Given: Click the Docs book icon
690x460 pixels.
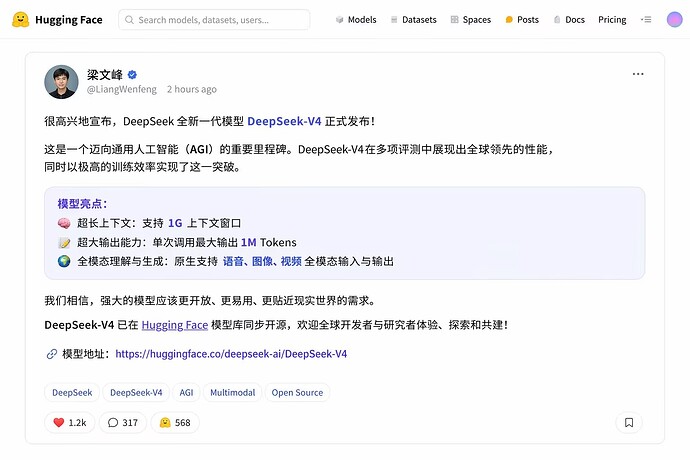Looking at the screenshot, I should pos(557,20).
